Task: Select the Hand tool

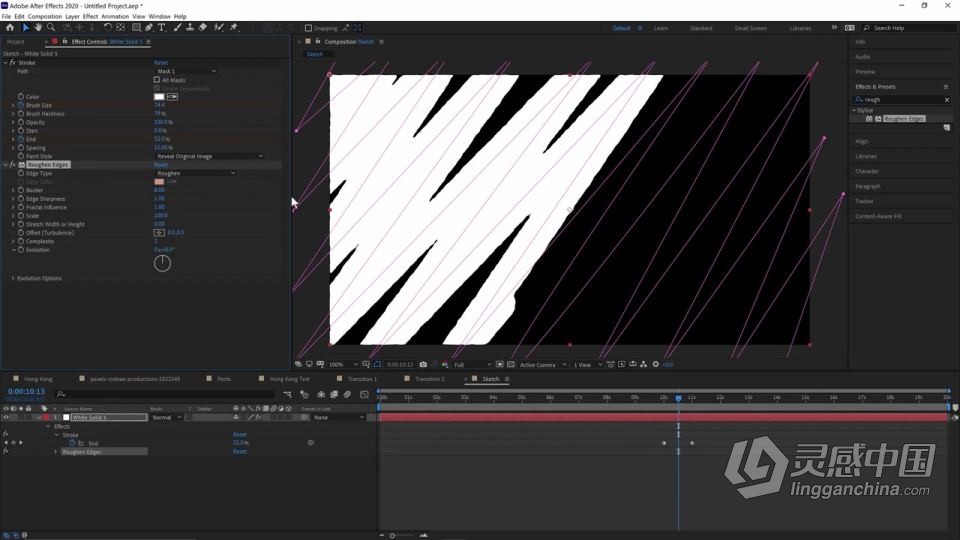Action: tap(39, 28)
